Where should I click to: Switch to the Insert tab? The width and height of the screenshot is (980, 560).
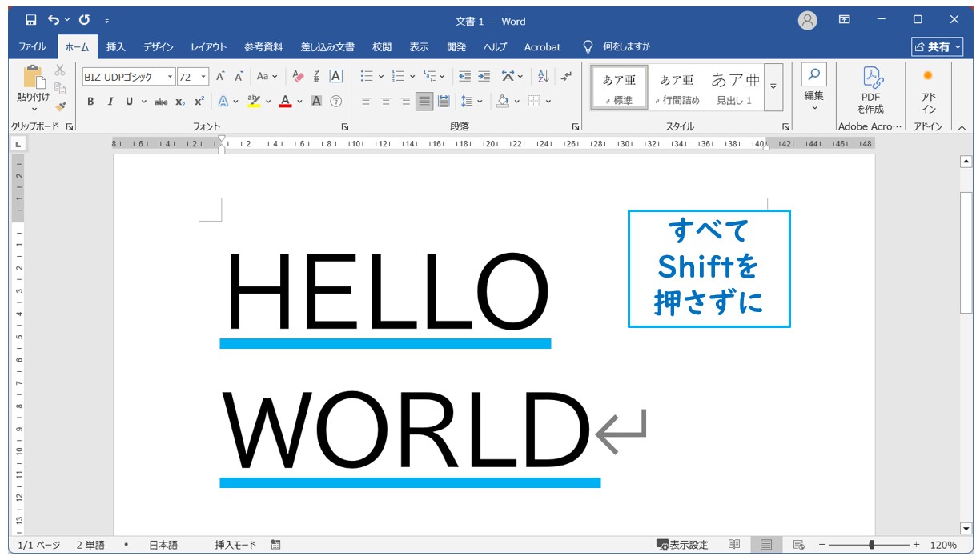pyautogui.click(x=116, y=46)
